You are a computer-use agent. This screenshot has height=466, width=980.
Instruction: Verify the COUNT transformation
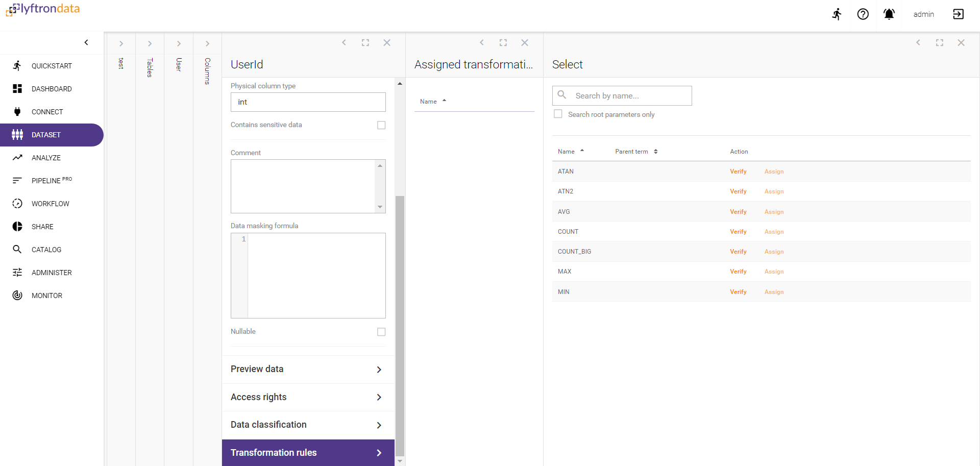click(738, 232)
